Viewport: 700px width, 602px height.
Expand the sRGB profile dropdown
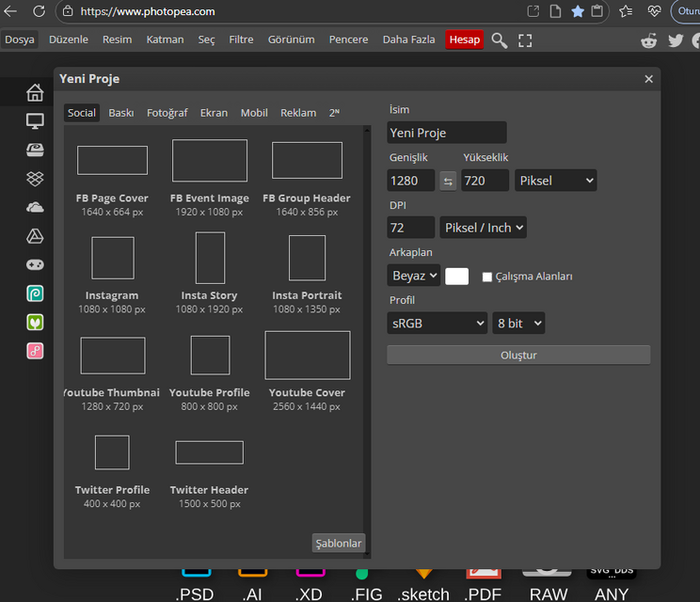tap(437, 324)
